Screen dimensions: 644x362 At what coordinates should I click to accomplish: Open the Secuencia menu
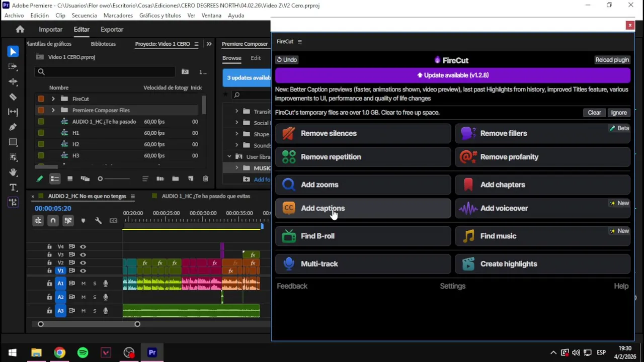84,16
